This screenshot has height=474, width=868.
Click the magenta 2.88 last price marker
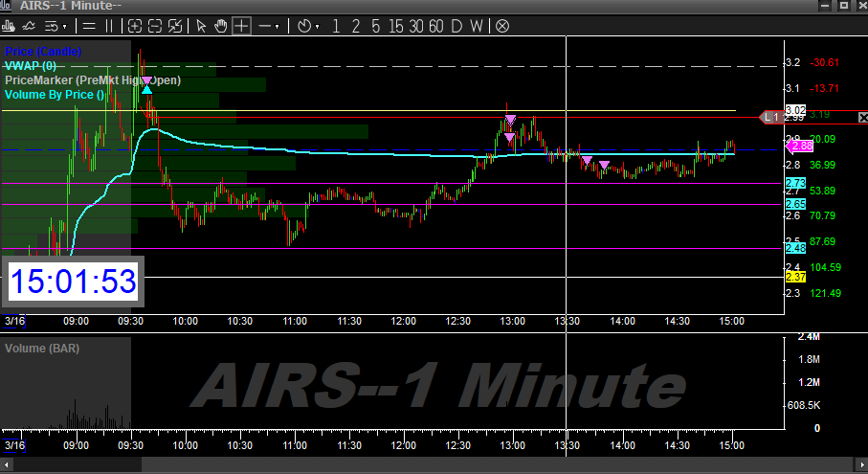(799, 147)
